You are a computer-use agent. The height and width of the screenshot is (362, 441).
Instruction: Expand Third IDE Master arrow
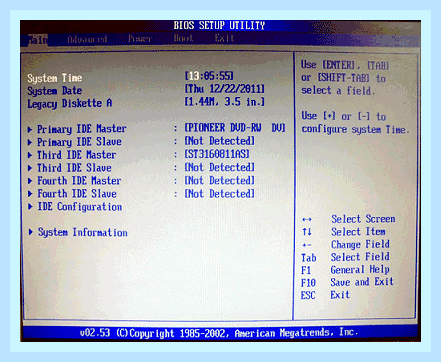(x=30, y=155)
